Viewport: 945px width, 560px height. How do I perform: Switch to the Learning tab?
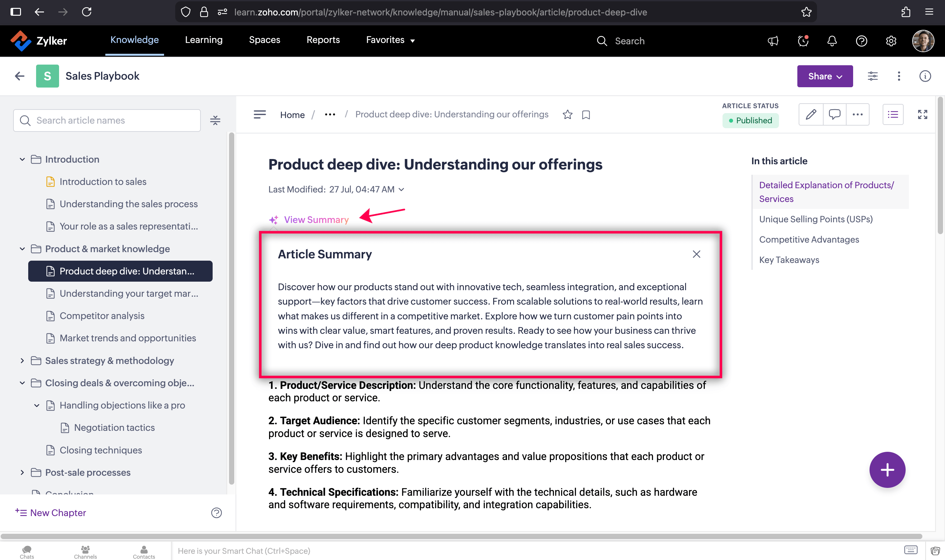[x=204, y=40]
